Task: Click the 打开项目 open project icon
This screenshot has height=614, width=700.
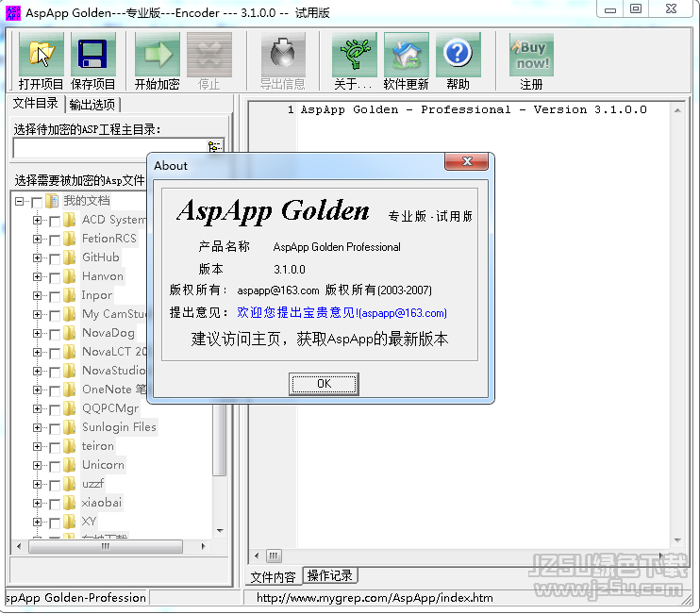Action: 42,55
